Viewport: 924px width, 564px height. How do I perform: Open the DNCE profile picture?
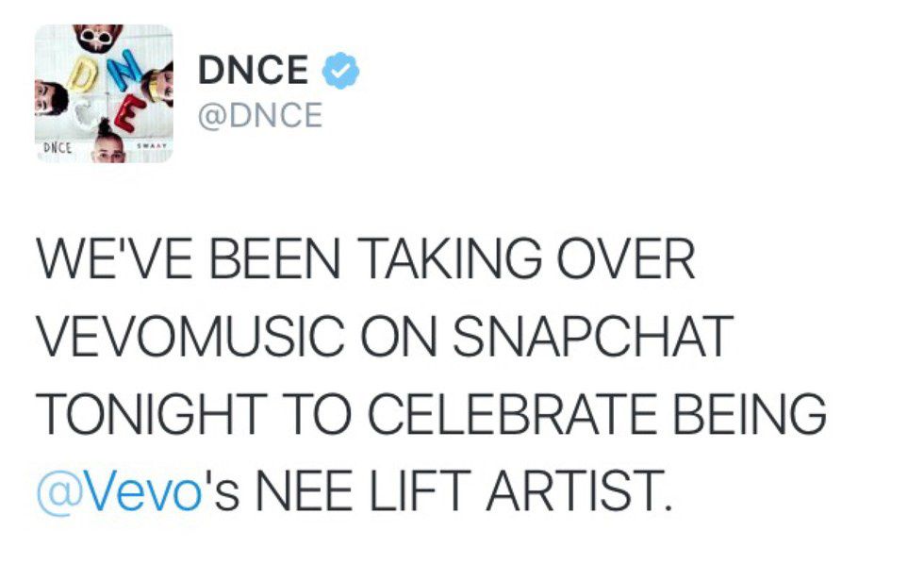(105, 93)
